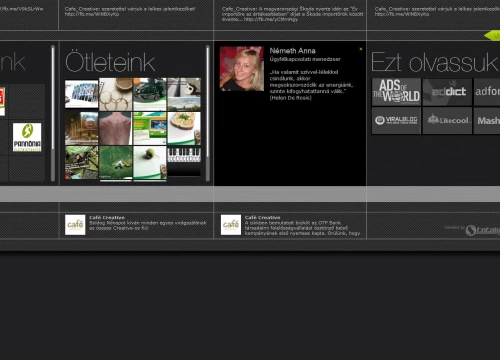Image resolution: width=500 pixels, height=360 pixels.
Task: Open the green website screenshot thumbnail
Action: click(150, 128)
